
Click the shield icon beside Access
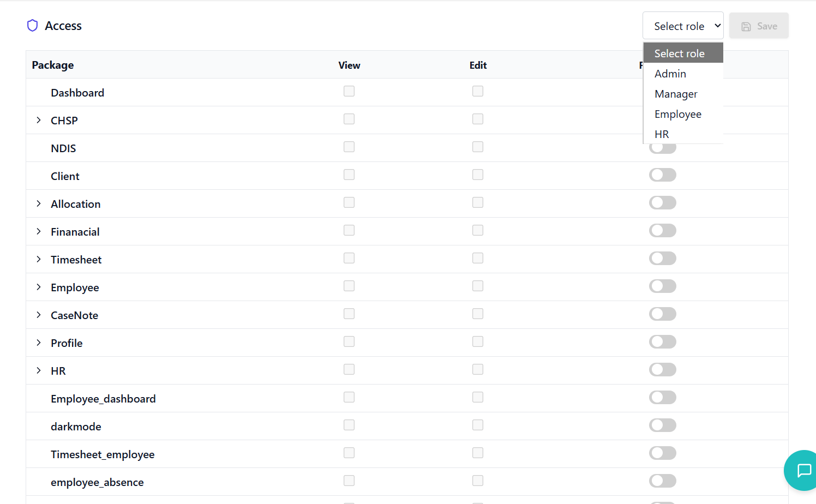click(x=33, y=26)
